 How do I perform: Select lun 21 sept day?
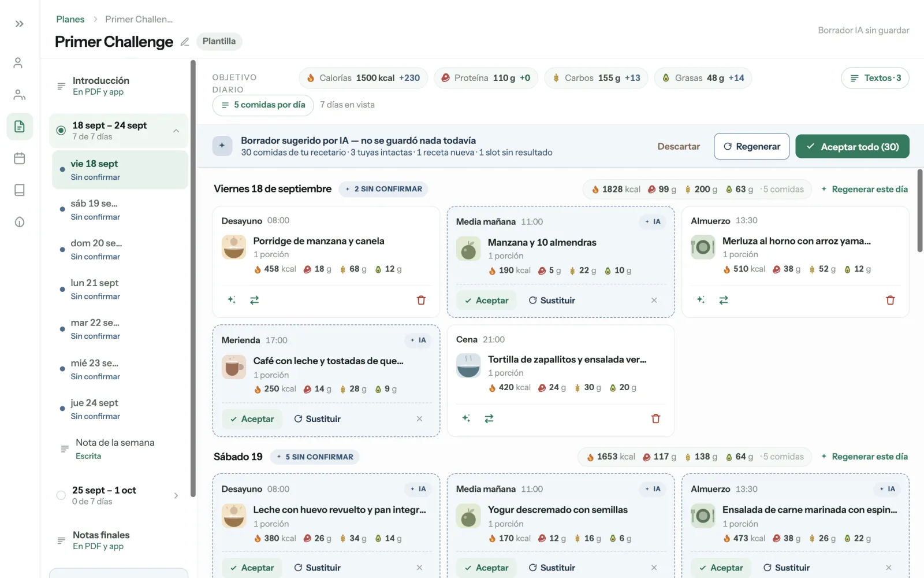(120, 289)
